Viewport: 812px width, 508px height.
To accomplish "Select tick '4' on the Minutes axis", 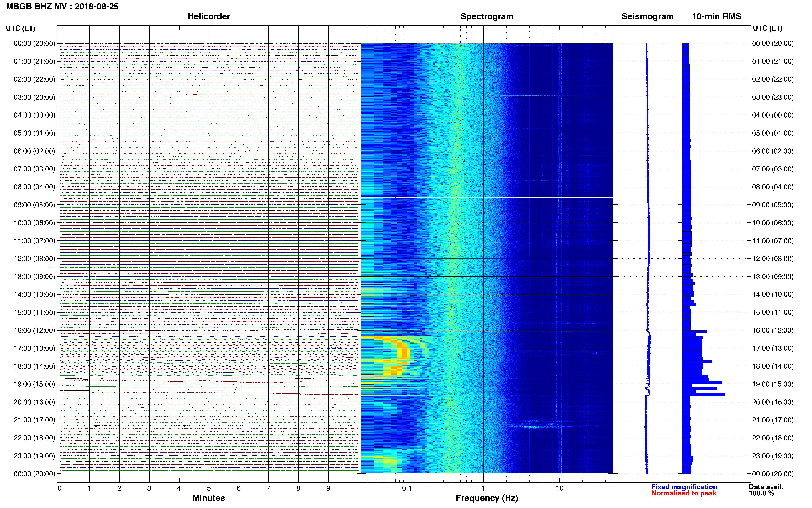I will (179, 488).
